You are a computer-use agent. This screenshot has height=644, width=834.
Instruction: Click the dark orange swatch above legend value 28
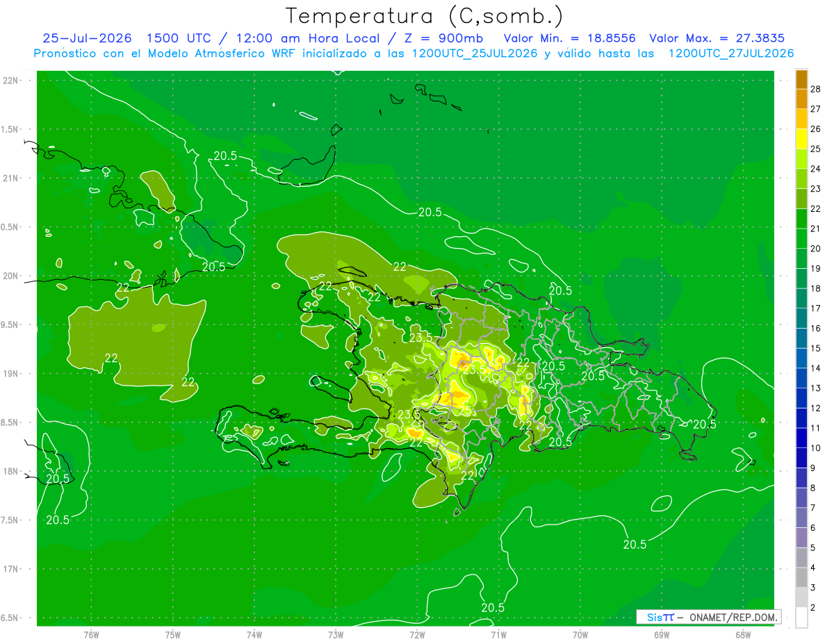click(x=801, y=80)
